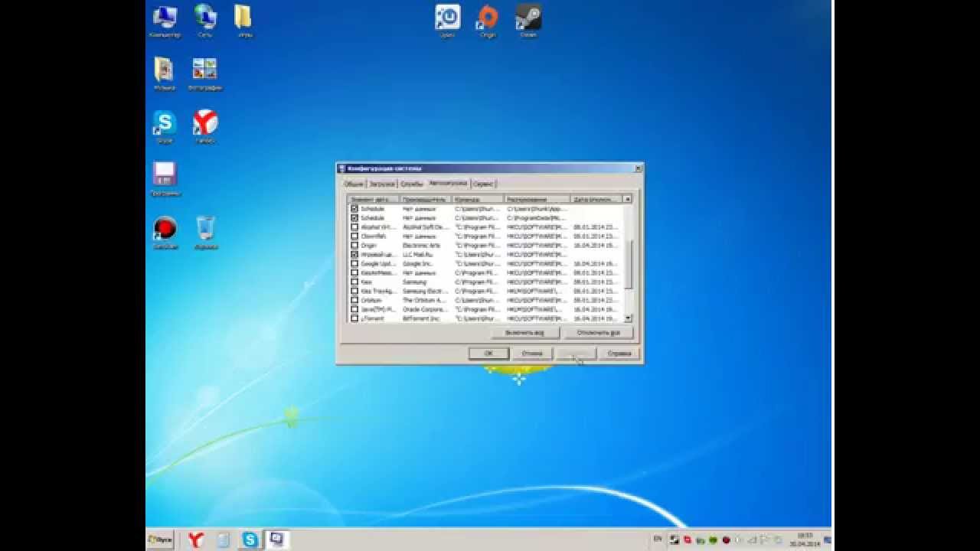The height and width of the screenshot is (551, 980).
Task: Open the Игры folder on the desktop
Action: (244, 20)
